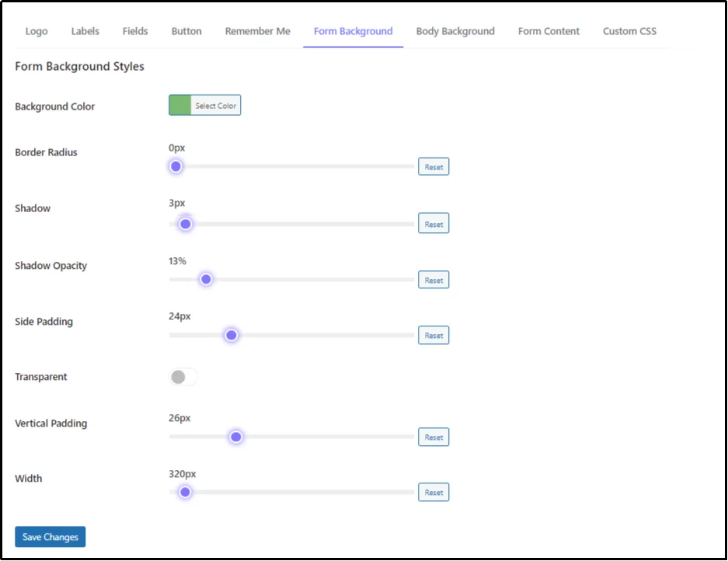The image size is (728, 561).
Task: Switch to the Labels tab
Action: point(85,31)
